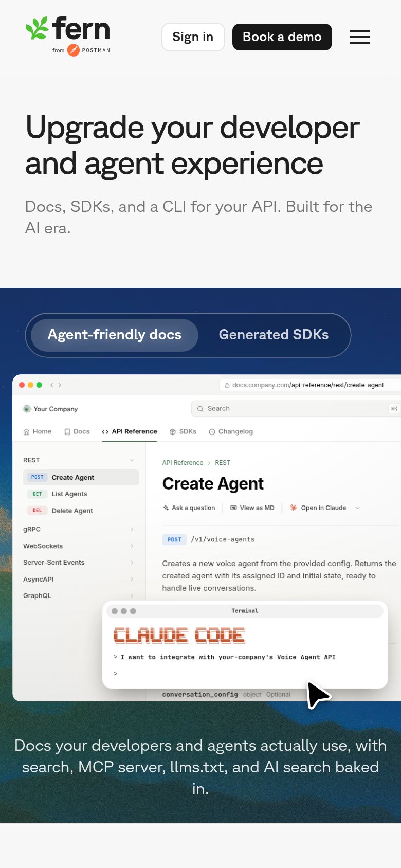Collapse the REST section chevron
The height and width of the screenshot is (868, 401).
(x=132, y=460)
